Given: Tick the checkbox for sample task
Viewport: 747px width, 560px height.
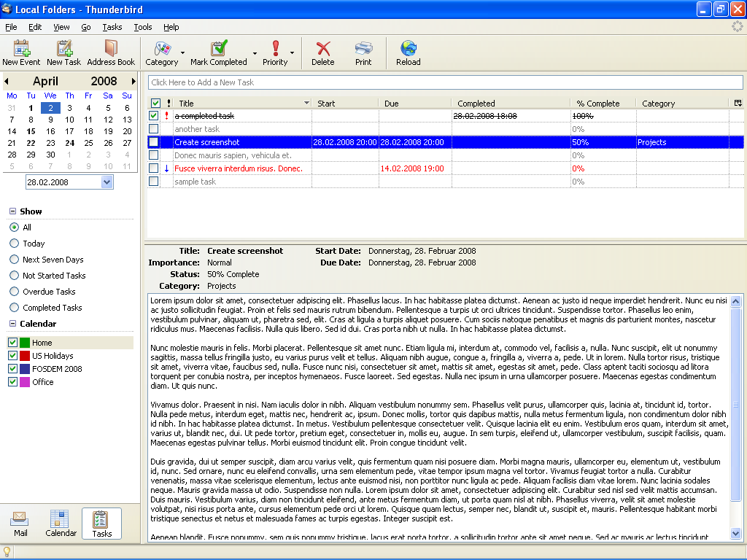Looking at the screenshot, I should [153, 182].
